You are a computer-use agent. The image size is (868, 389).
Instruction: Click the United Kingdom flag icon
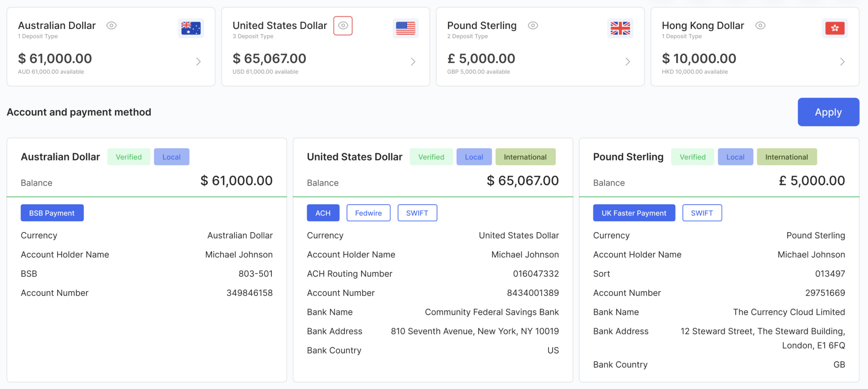620,28
